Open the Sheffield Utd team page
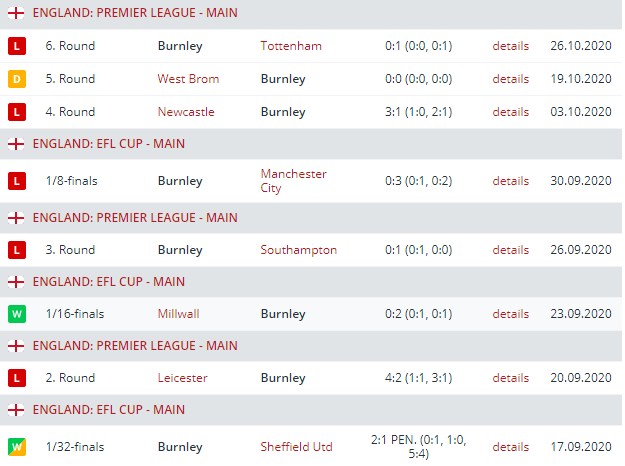625x466 pixels. tap(296, 447)
